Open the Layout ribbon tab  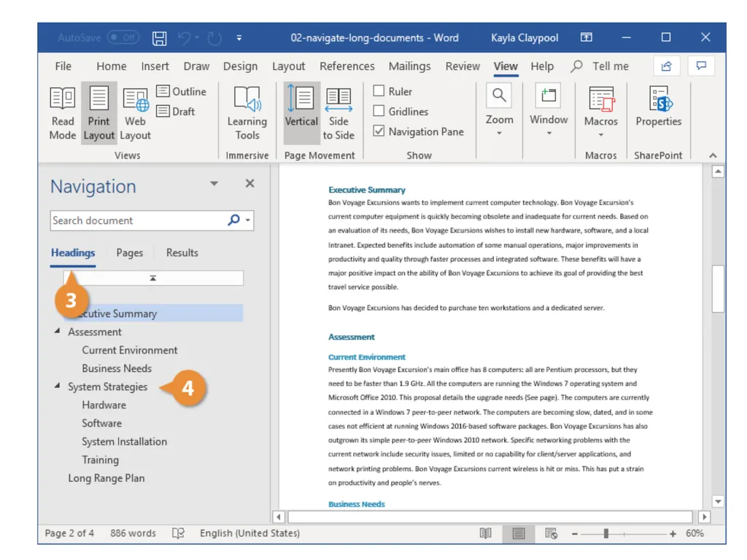288,66
